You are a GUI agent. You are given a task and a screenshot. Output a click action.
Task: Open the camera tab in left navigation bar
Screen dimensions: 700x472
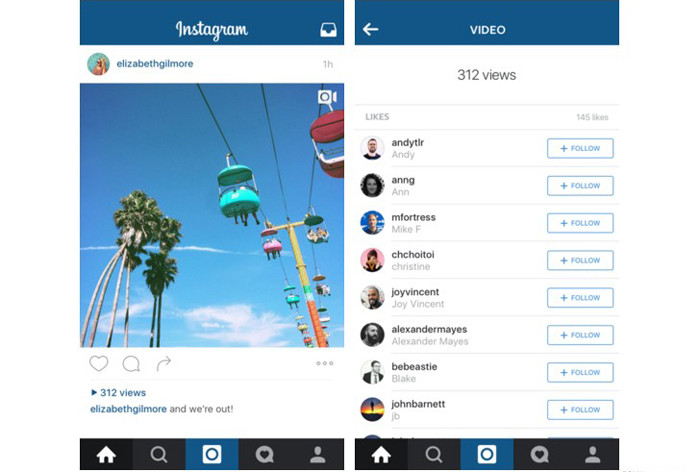(x=212, y=455)
